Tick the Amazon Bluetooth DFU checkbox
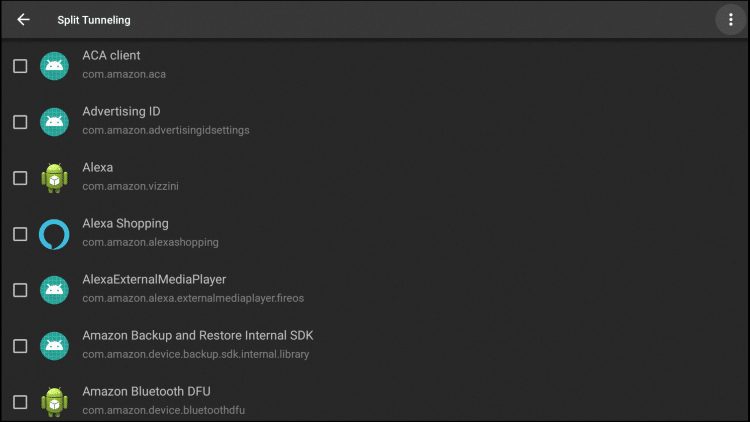 20,402
